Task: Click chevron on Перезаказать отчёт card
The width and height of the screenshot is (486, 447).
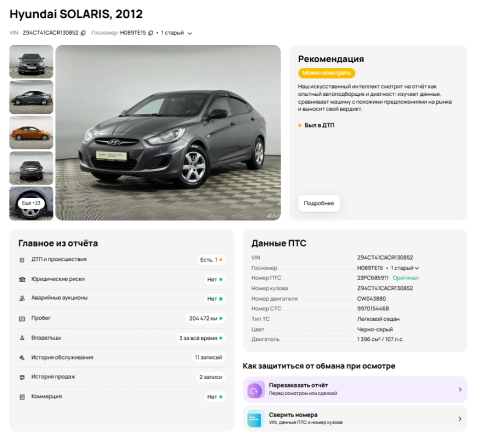Action: [460, 389]
